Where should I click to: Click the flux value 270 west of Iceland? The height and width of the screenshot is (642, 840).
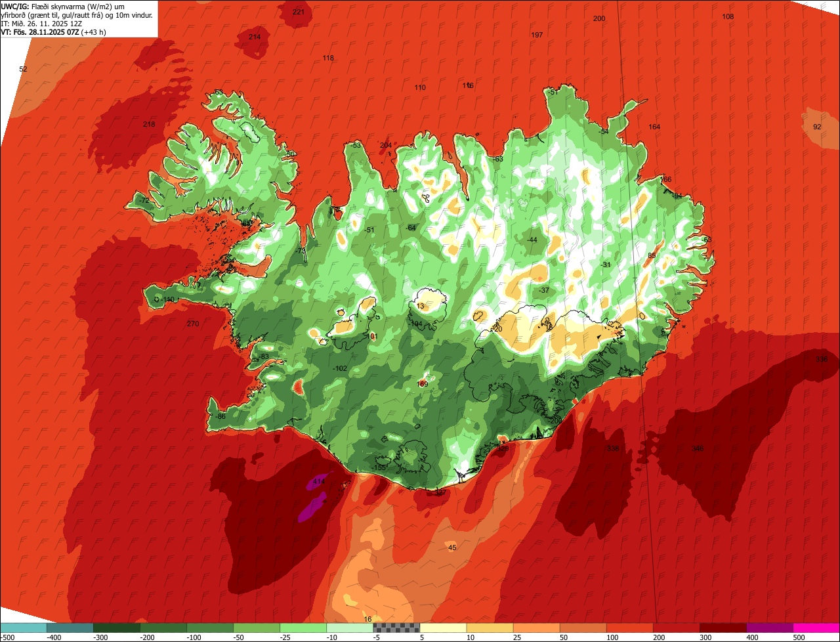coord(192,324)
